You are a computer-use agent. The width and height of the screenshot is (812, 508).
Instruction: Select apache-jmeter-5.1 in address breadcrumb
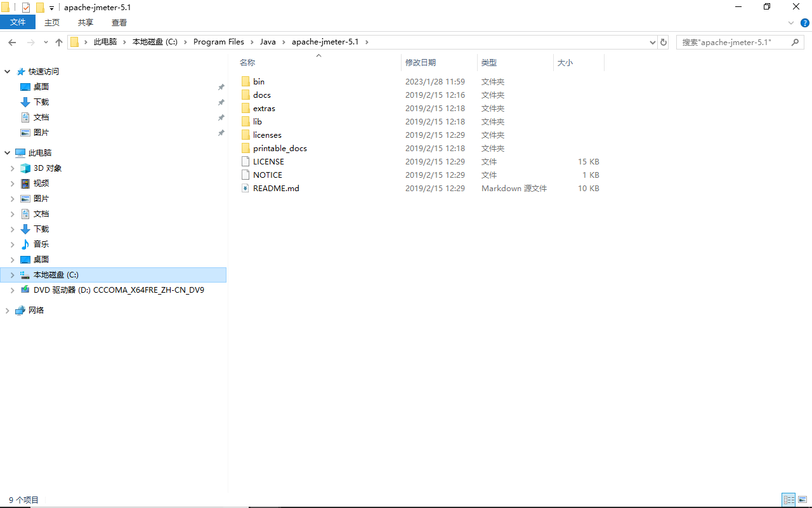point(325,42)
